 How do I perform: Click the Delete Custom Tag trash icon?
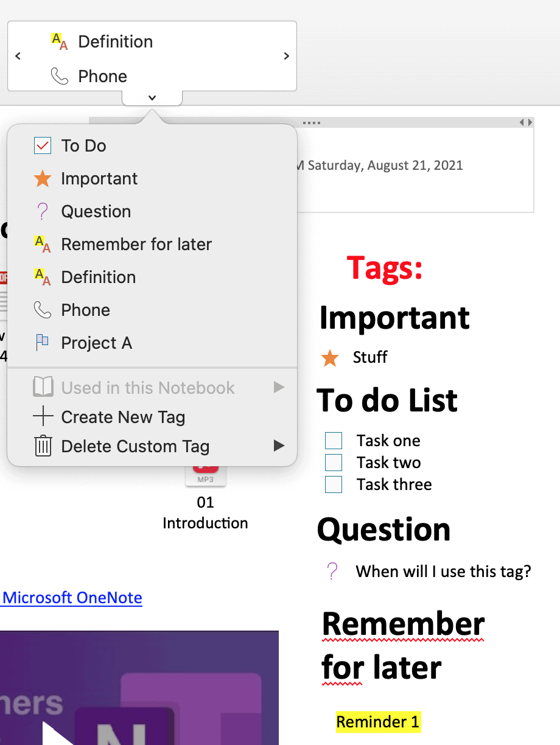43,446
